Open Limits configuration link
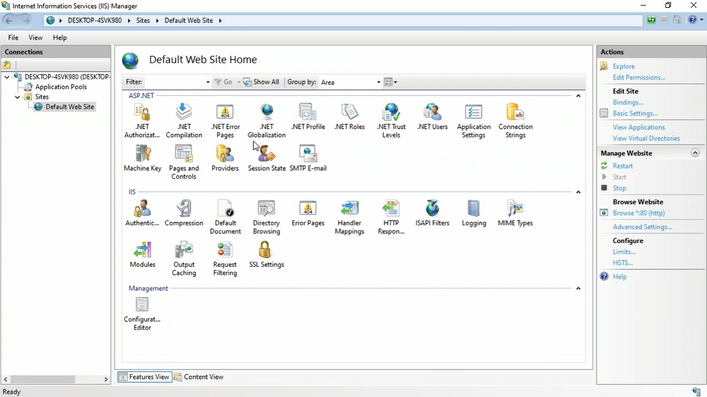The height and width of the screenshot is (397, 707). coord(624,252)
